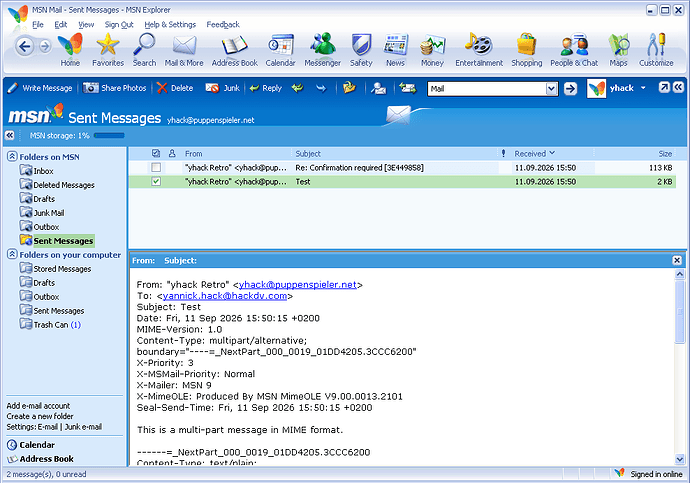690x483 pixels.
Task: Launch Messenger from the toolbar
Action: coord(323,50)
